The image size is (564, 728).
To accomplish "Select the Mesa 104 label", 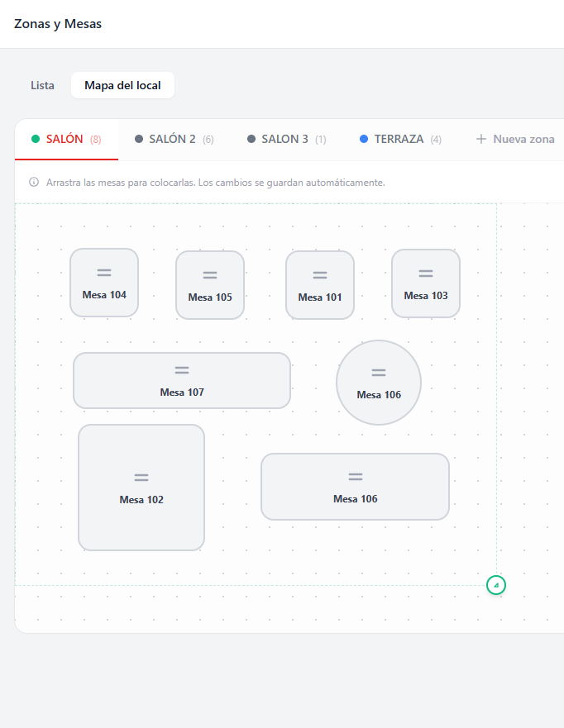I will [x=104, y=295].
